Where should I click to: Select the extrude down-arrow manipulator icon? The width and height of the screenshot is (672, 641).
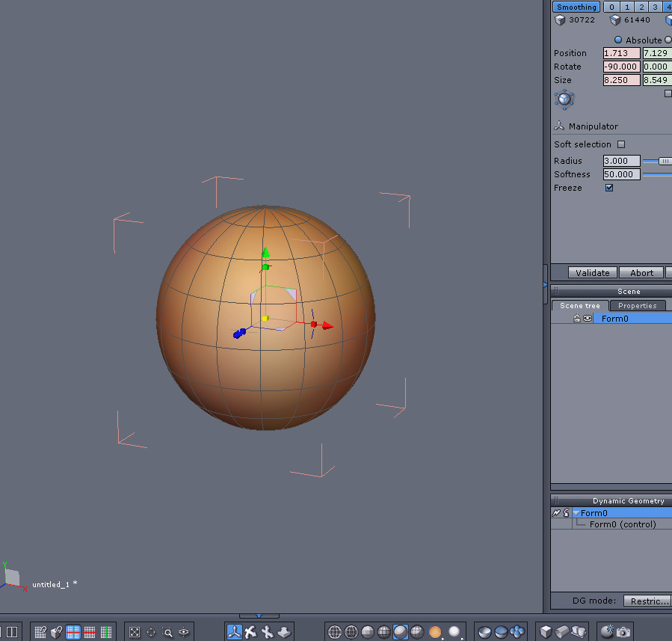pos(284,631)
